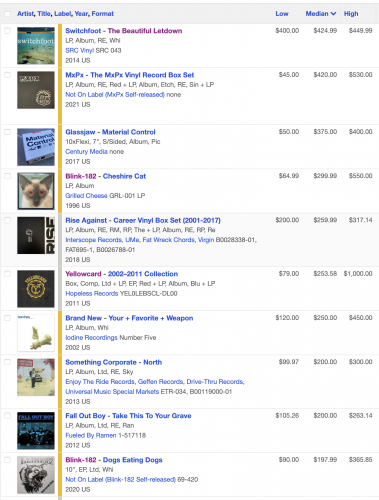Open the Hopeless Records label link
This screenshot has width=379, height=500.
tap(92, 293)
